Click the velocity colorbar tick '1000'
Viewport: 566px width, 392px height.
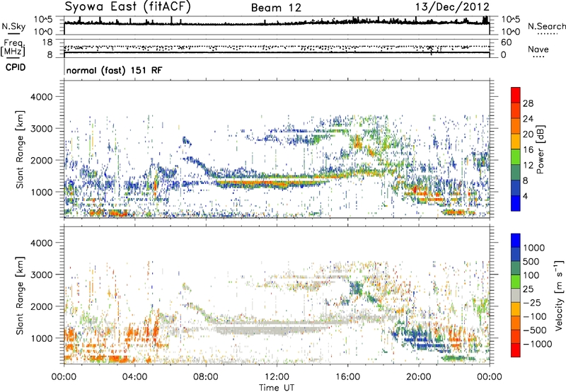tap(534, 248)
